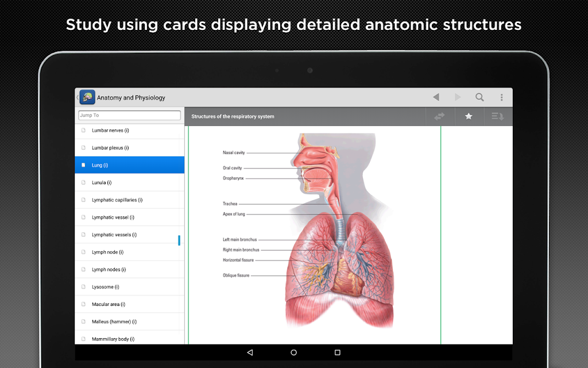Select Lunula (i) in the list

102,182
